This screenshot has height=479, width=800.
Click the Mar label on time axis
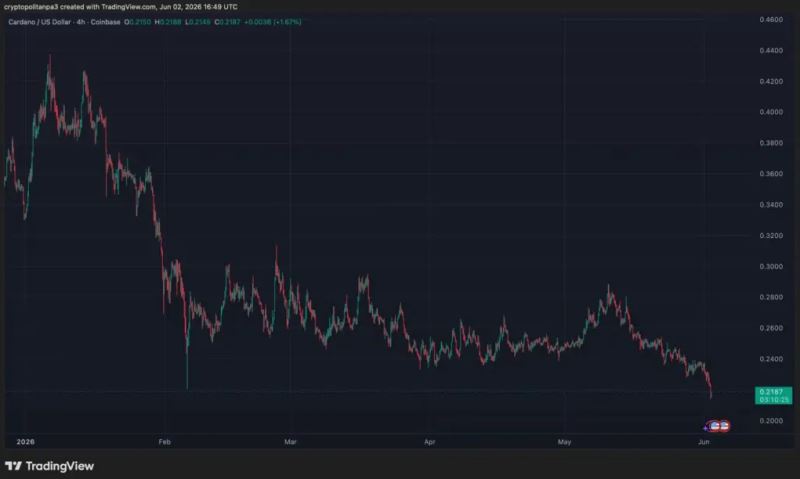point(290,442)
